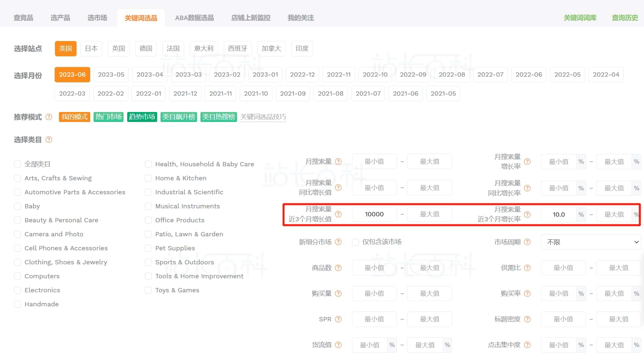
Task: Check the 仅包含该市场 option
Action: coord(355,242)
